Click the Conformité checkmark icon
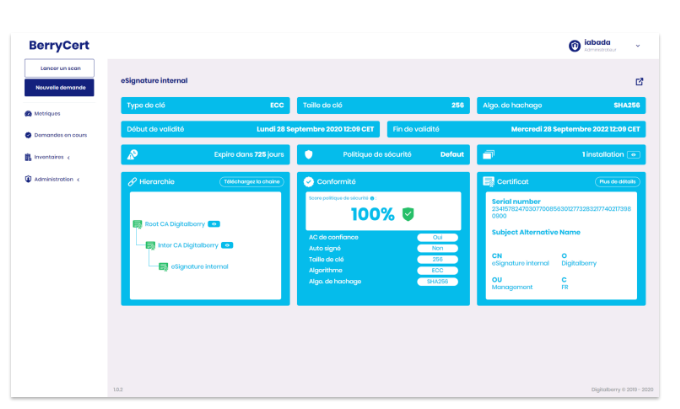The image size is (680, 409). click(309, 182)
